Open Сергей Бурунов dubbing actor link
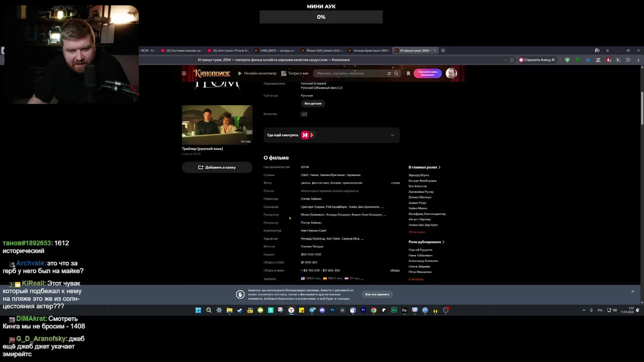The width and height of the screenshot is (644, 362). point(420,250)
